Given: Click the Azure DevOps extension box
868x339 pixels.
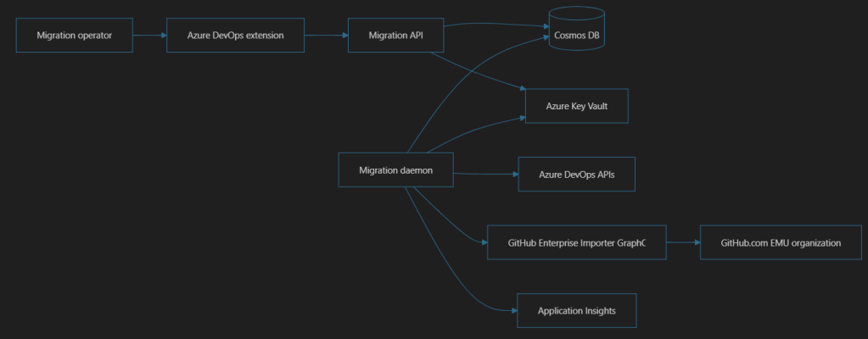Looking at the screenshot, I should [x=235, y=36].
